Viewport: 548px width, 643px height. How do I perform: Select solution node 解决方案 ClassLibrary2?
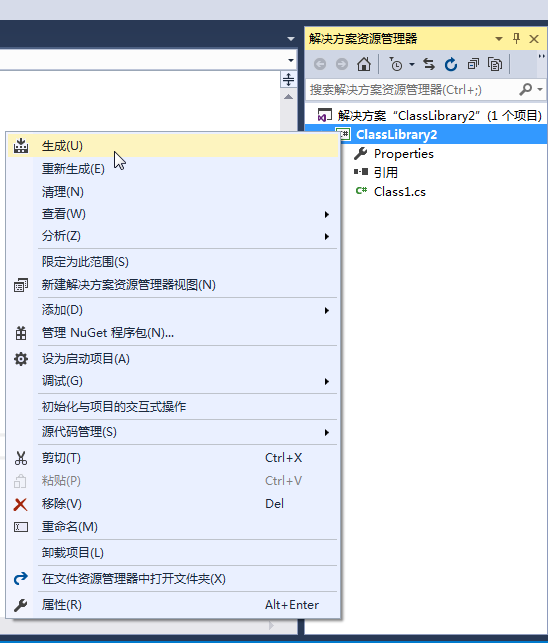point(440,116)
